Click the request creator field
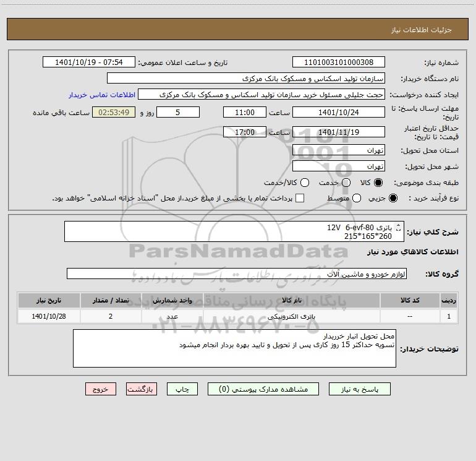This screenshot has height=461, width=476. [x=261, y=94]
